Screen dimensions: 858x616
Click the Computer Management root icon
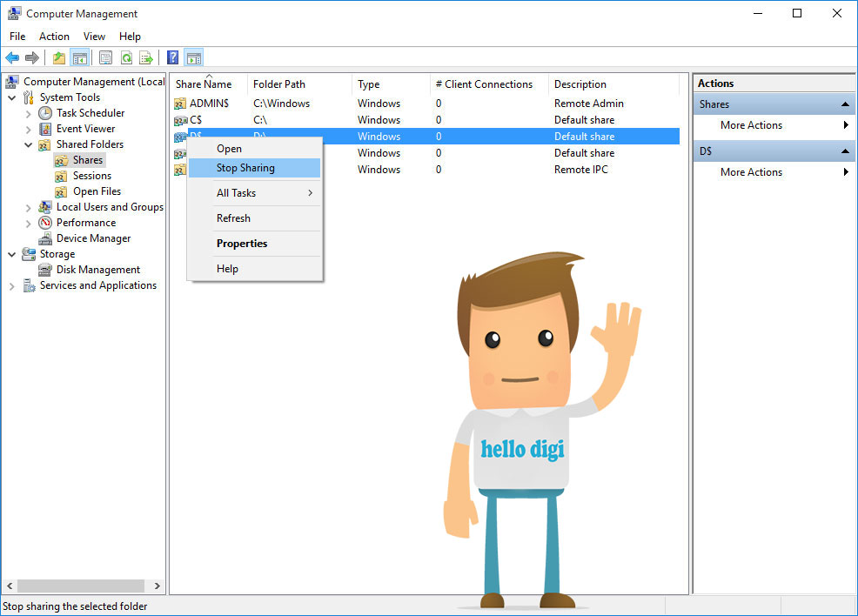point(12,82)
